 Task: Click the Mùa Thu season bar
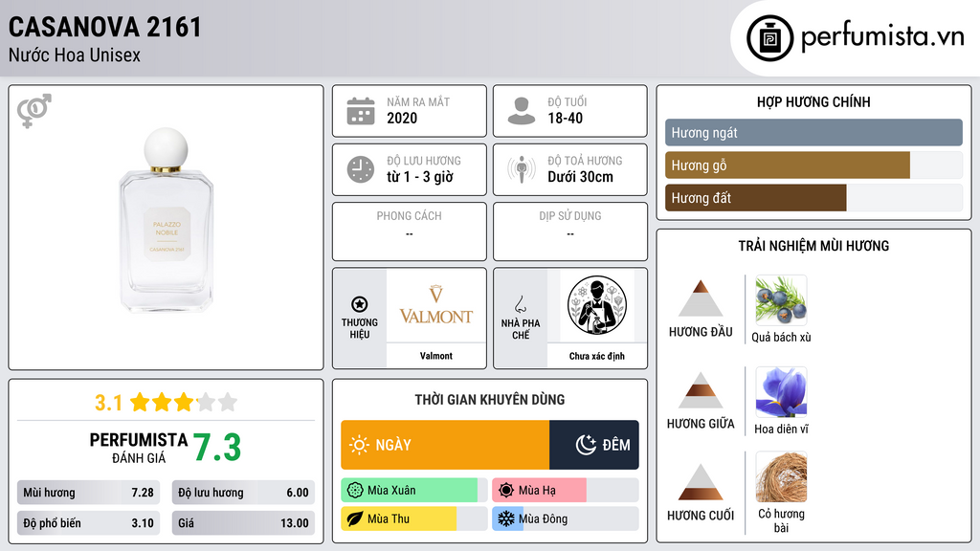tap(414, 519)
